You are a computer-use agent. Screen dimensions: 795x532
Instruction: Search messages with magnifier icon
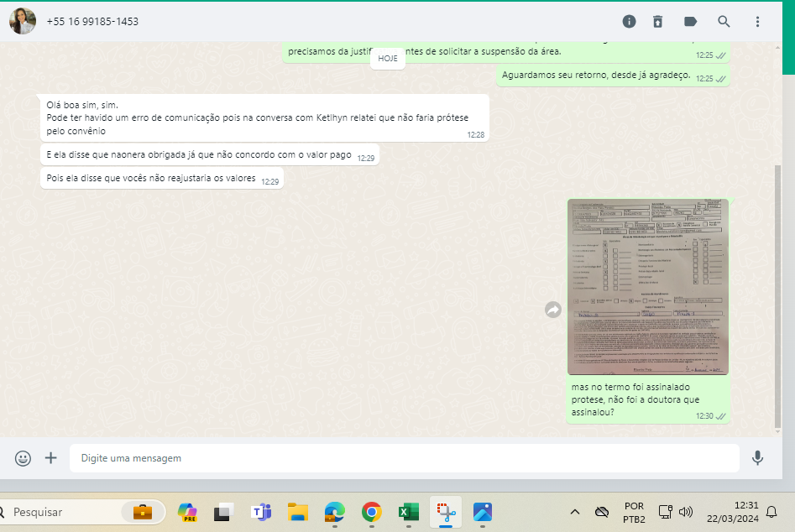pyautogui.click(x=724, y=21)
